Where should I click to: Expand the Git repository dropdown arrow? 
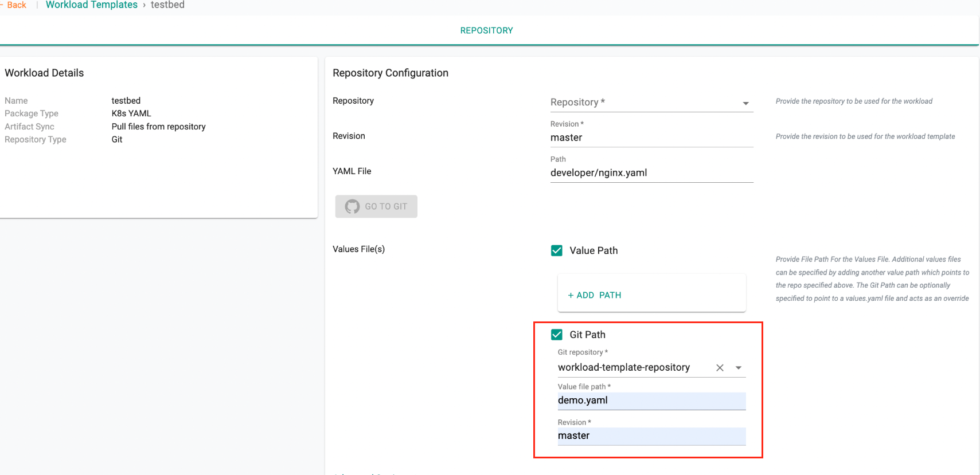739,368
